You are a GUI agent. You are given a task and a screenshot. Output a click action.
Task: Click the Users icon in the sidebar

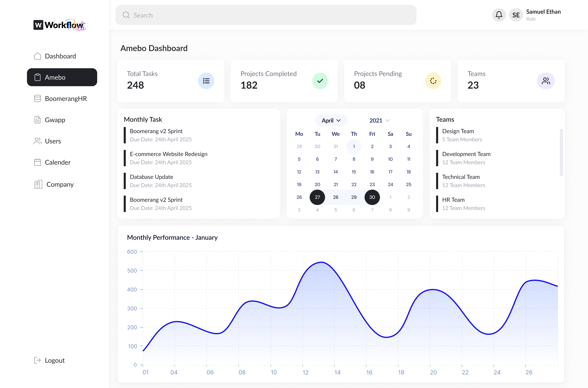tap(38, 141)
